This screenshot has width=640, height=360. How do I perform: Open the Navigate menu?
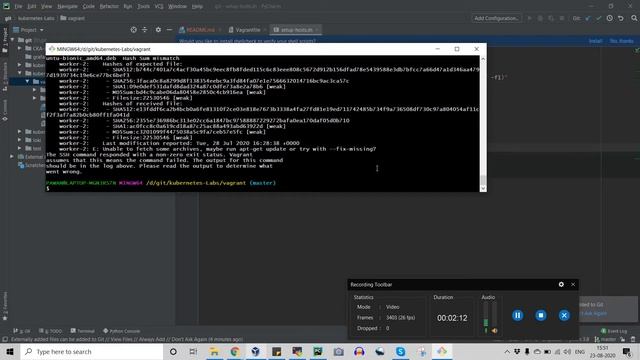coord(67,7)
